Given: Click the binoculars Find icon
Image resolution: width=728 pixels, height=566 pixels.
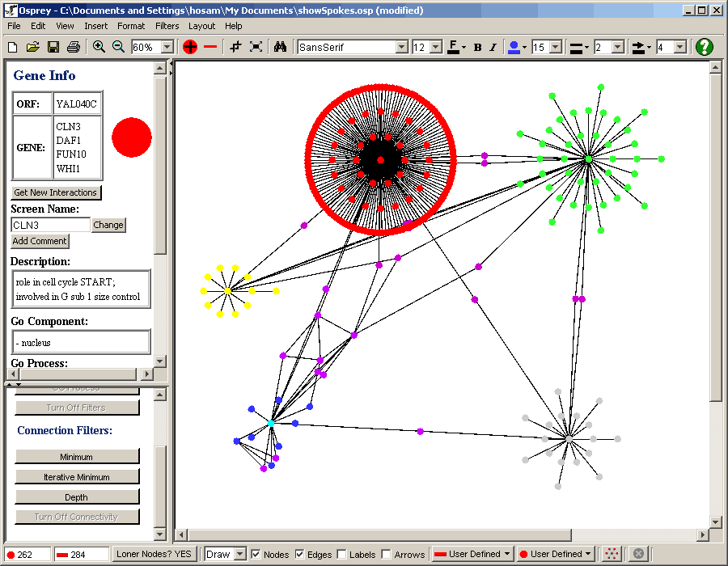Looking at the screenshot, I should [280, 47].
